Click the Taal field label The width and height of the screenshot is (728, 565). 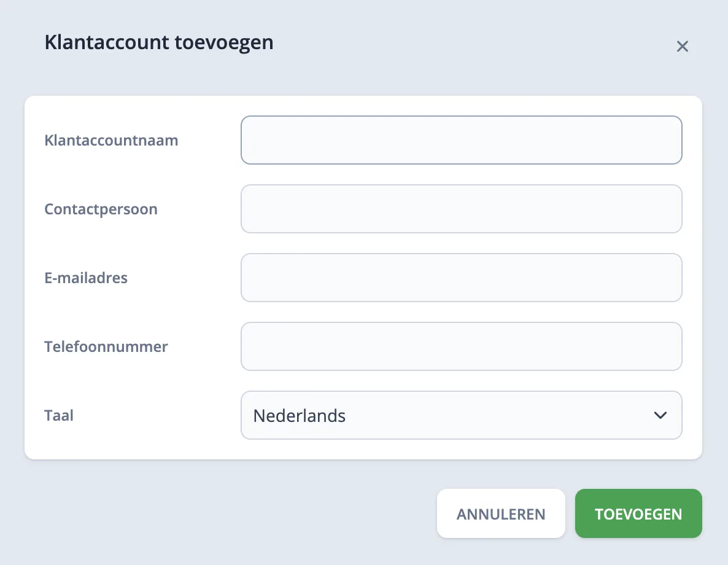coord(58,415)
